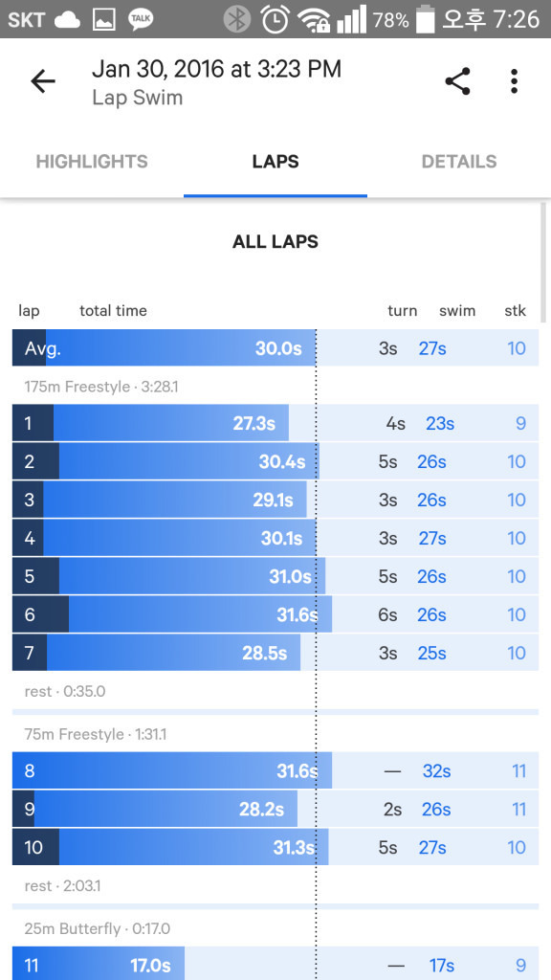Screen dimensions: 551x980
Task: Select lap 11 Butterfly bar 17.0s
Action: pos(275,965)
